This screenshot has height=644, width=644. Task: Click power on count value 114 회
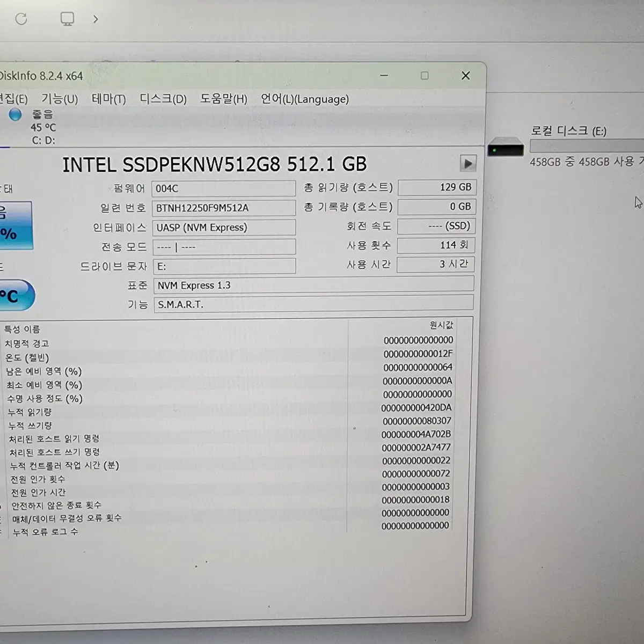436,245
